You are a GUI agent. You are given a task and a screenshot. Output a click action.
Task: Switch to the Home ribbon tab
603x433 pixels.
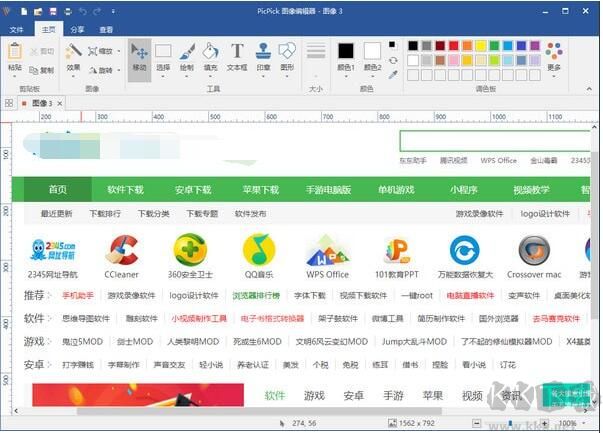(48, 29)
